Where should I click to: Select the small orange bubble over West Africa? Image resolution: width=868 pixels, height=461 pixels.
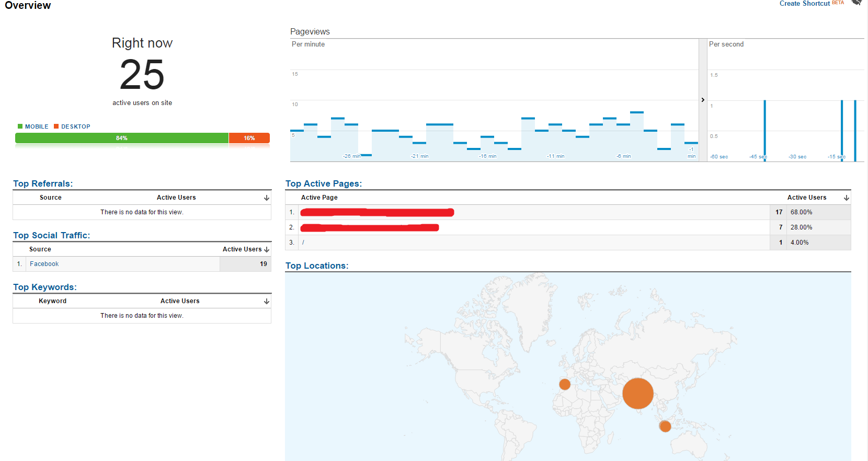565,384
